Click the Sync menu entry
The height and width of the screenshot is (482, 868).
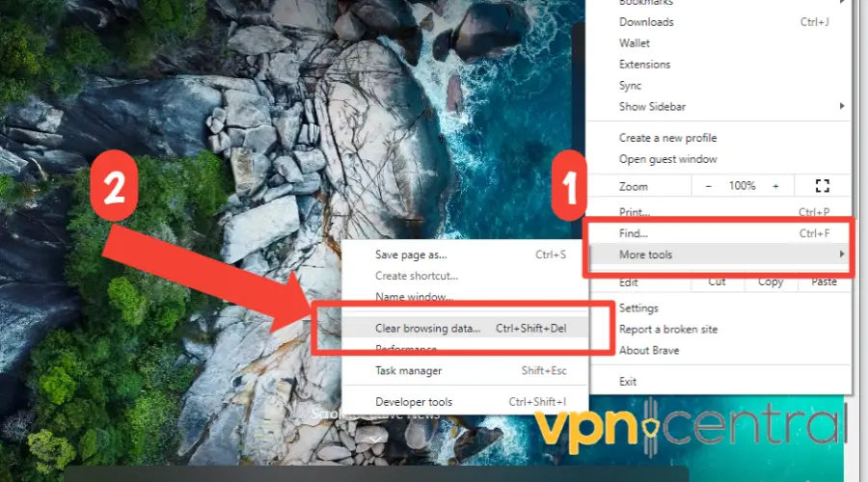[x=631, y=86]
